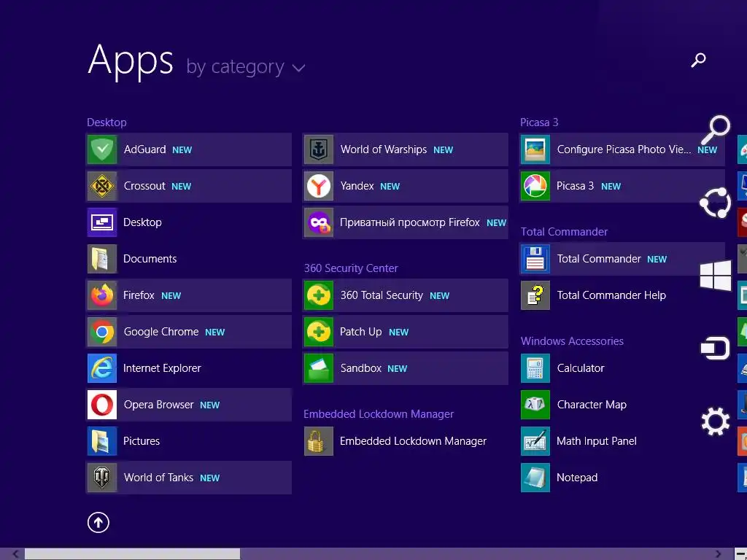Click the scrollbar right arrow

[x=719, y=554]
